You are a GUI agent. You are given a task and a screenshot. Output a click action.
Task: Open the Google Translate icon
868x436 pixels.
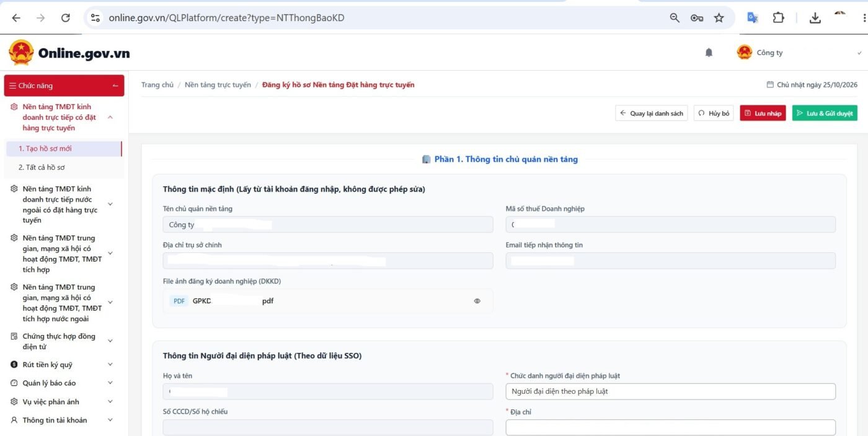pyautogui.click(x=753, y=18)
